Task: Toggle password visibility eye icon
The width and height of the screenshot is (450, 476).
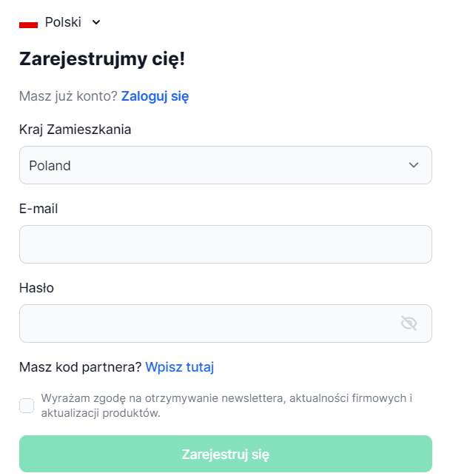Action: click(409, 324)
